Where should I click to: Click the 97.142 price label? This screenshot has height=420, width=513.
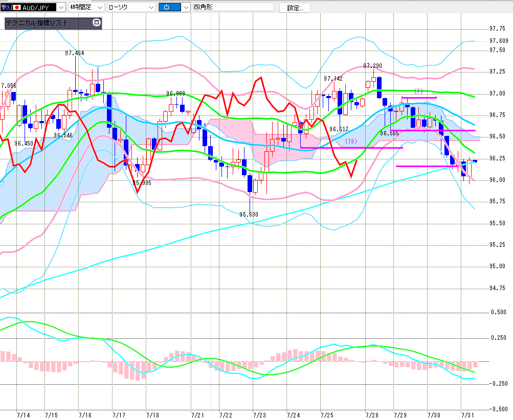tap(333, 79)
